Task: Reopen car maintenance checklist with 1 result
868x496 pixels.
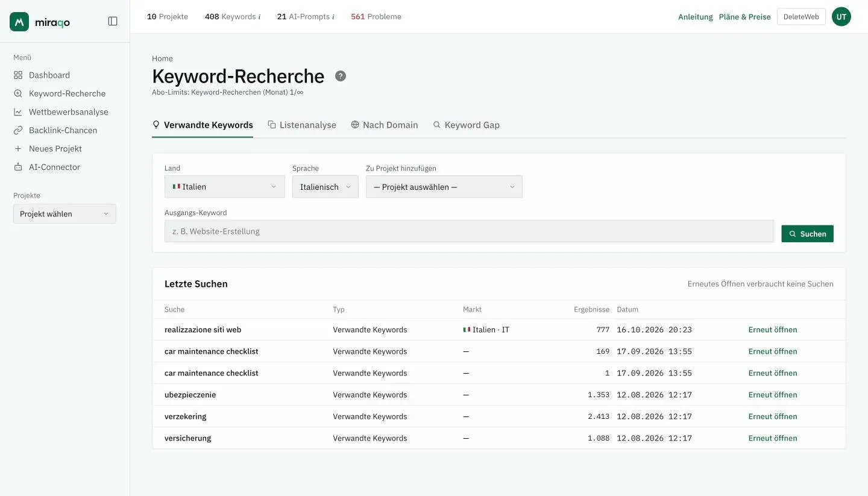Action: coord(773,373)
